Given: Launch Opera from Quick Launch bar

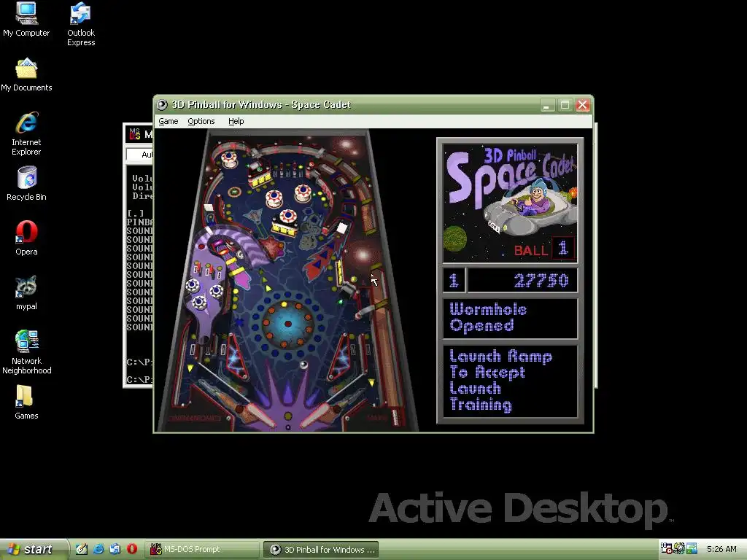Looking at the screenshot, I should (132, 549).
